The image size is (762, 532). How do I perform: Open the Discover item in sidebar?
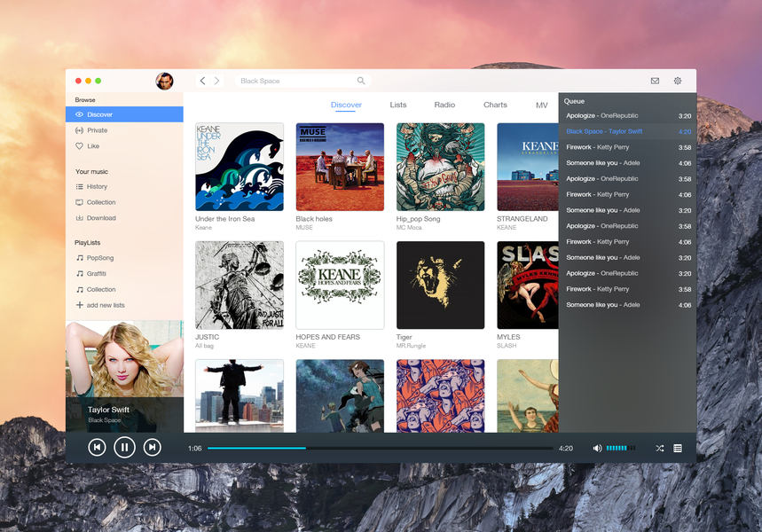pos(124,114)
